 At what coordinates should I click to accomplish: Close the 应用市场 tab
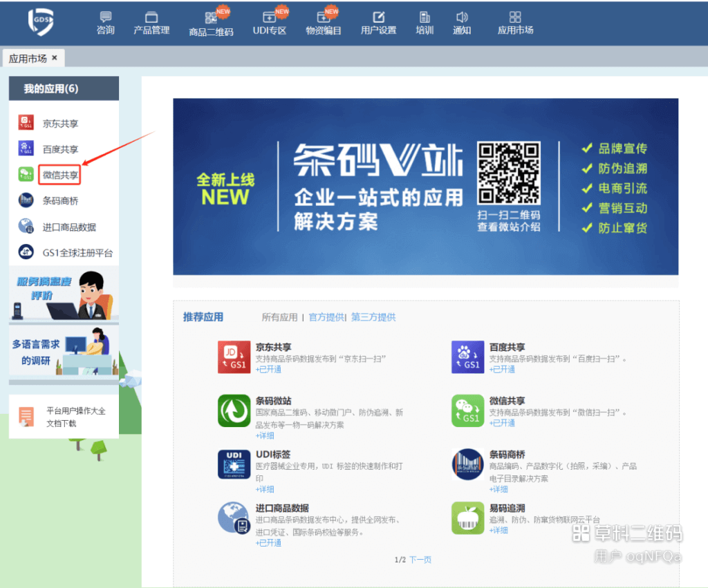click(x=55, y=58)
